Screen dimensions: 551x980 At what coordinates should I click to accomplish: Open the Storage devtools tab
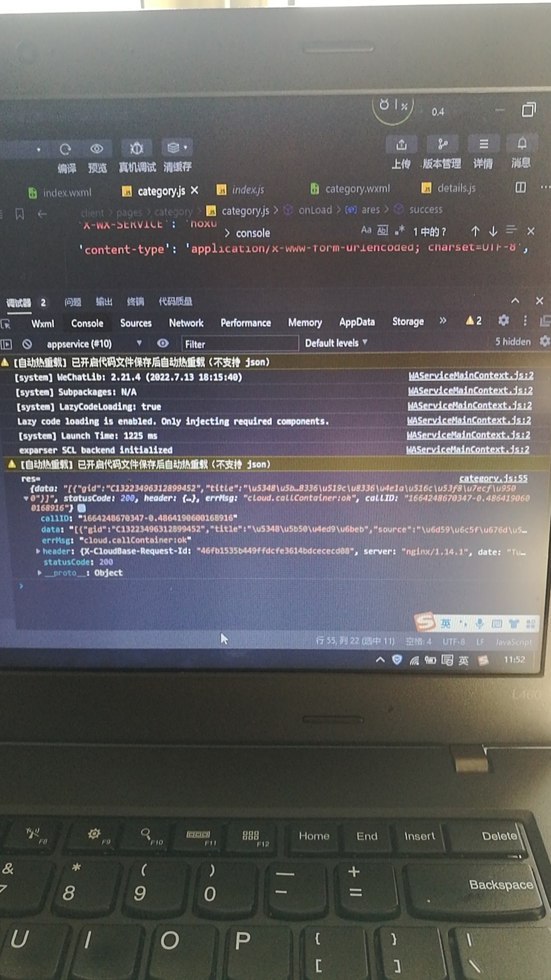(408, 322)
